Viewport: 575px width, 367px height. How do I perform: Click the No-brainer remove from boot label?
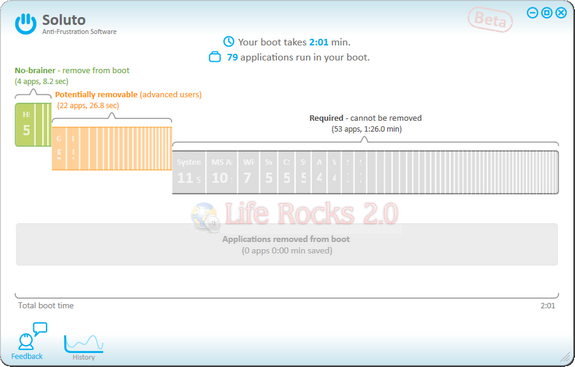click(x=72, y=70)
